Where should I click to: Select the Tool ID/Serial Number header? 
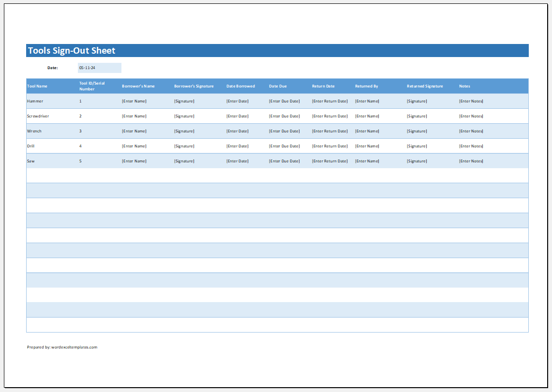(92, 86)
